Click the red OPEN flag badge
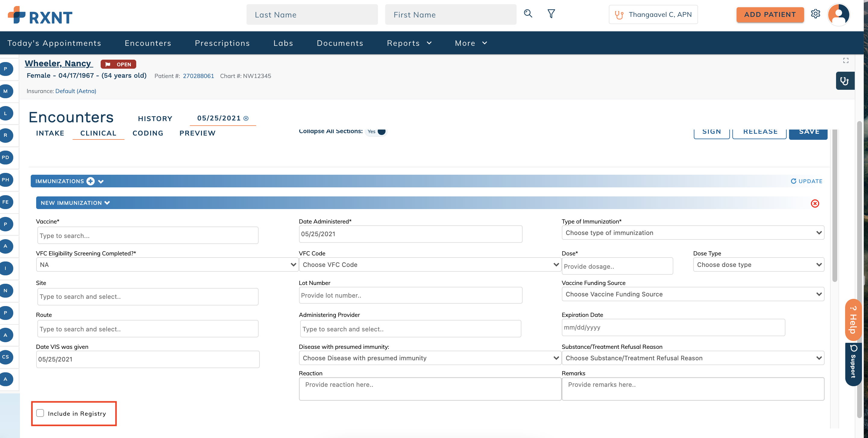Screen dimensions: 868x438 tap(118, 64)
